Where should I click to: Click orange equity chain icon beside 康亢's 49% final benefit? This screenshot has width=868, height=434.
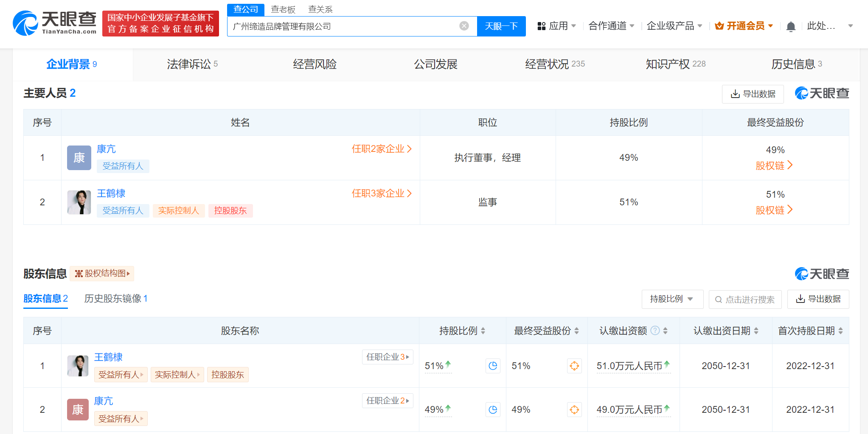[x=574, y=410]
